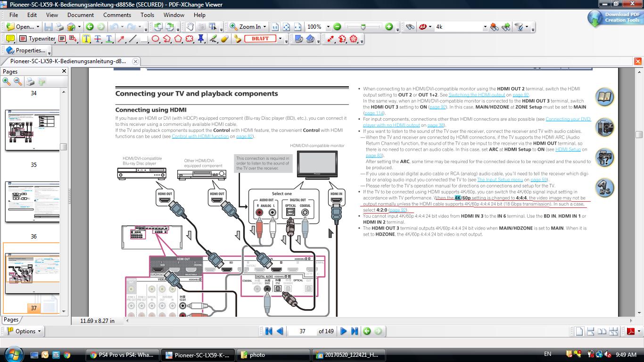Expand the stamp DRAFT dropdown arrow
This screenshot has height=362, width=644.
(x=280, y=39)
